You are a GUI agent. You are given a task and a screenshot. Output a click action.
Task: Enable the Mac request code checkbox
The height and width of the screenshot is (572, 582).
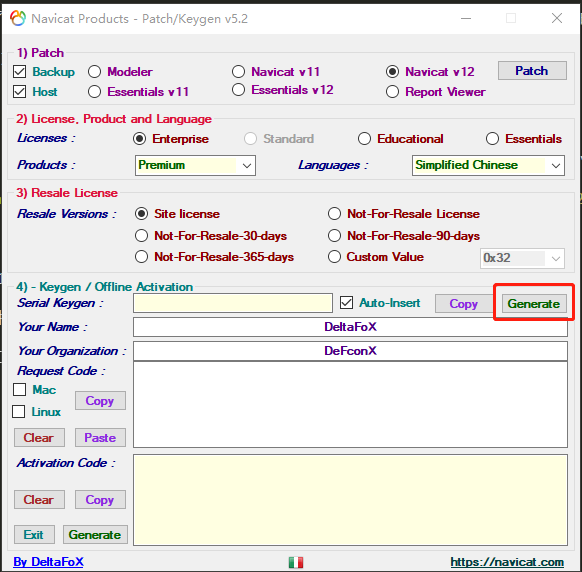[20, 390]
